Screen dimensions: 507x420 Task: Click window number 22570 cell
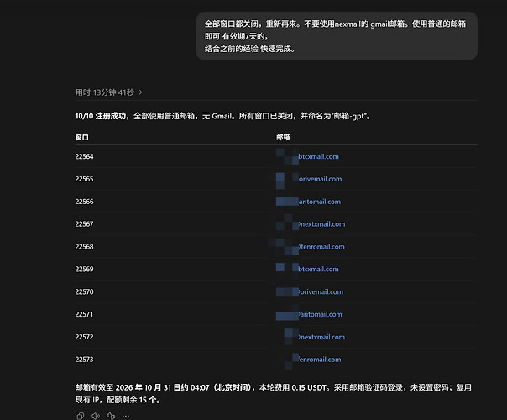pos(85,291)
